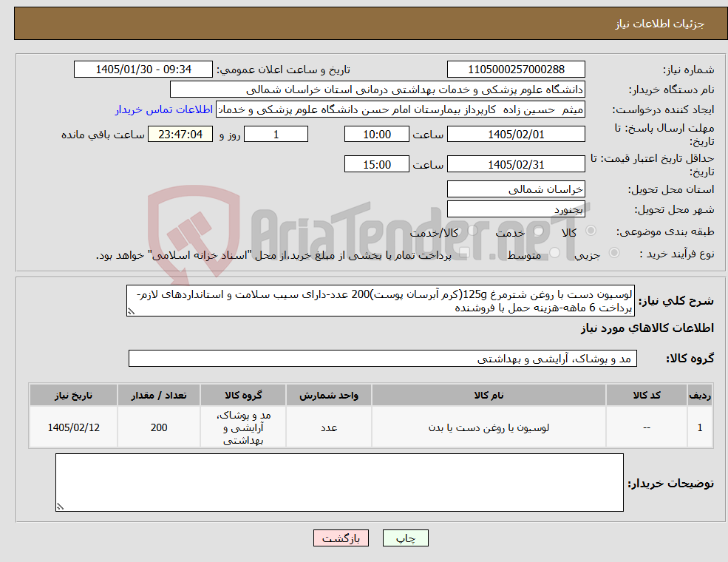Click the تاریخ نیاز column header
The height and width of the screenshot is (562, 728).
73,396
